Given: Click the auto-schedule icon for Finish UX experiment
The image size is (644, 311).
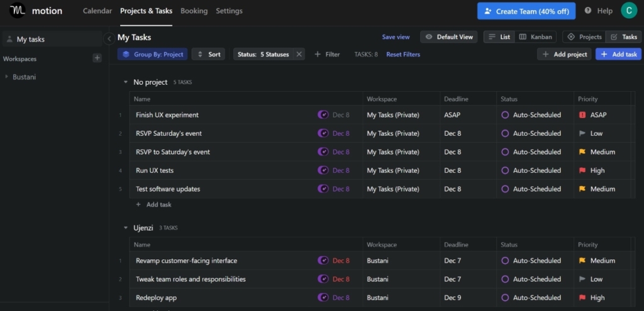Looking at the screenshot, I should click(323, 115).
